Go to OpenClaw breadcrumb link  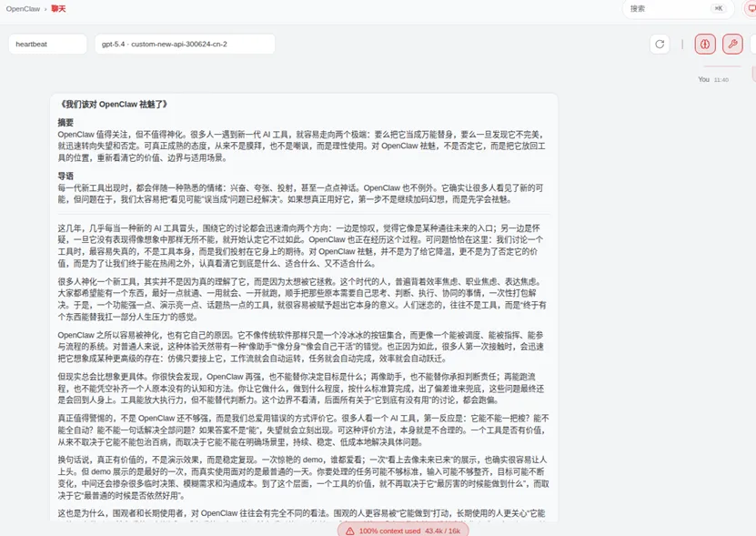(x=23, y=9)
